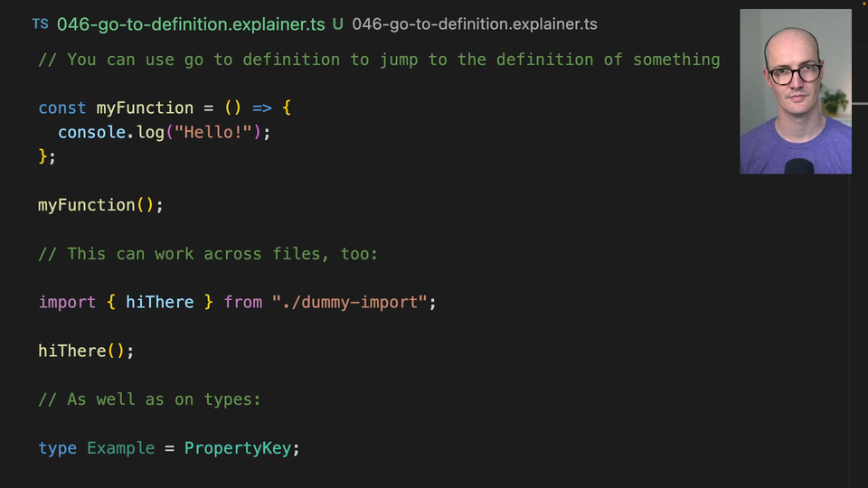868x488 pixels.
Task: Click the 'As well as on types' comment
Action: 149,399
